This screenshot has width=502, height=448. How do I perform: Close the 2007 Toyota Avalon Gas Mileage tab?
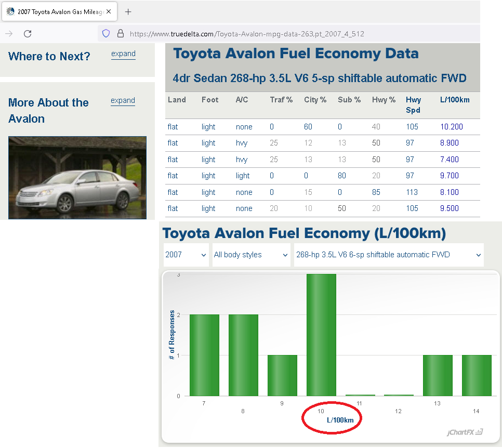109,11
